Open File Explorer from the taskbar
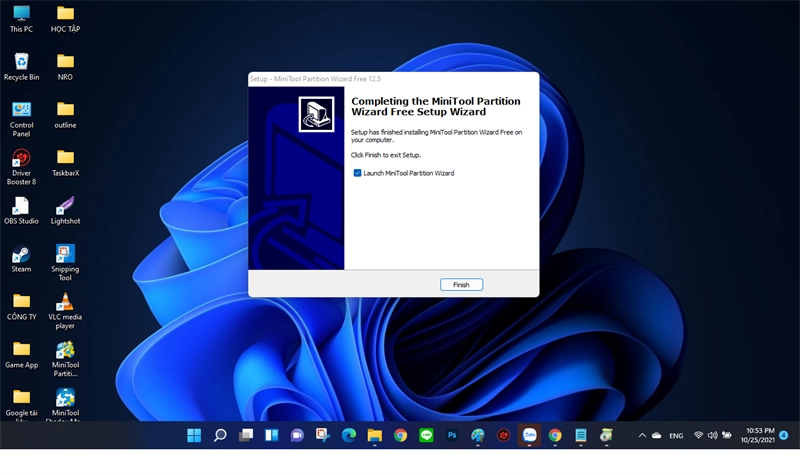Screen dimensions: 800x475 (374, 435)
